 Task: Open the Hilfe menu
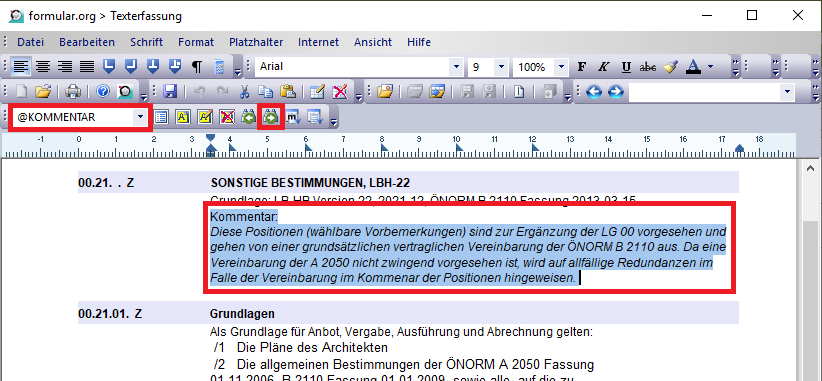pyautogui.click(x=419, y=42)
